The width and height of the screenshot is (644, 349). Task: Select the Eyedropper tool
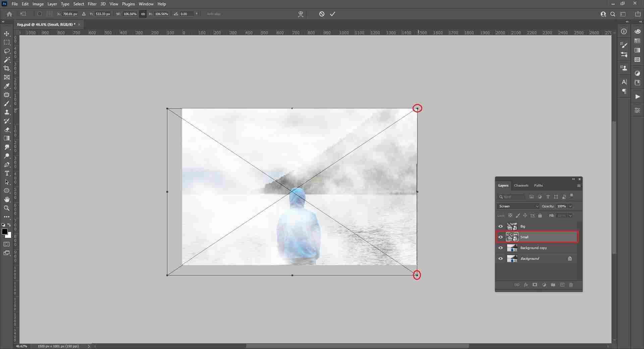coord(7,87)
